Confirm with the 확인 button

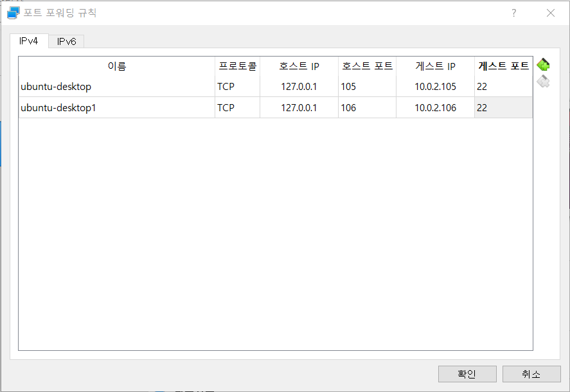pyautogui.click(x=467, y=374)
